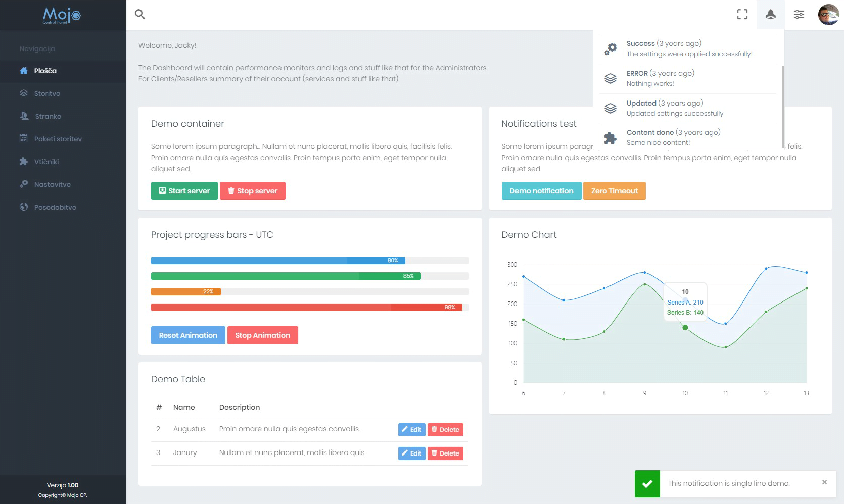The width and height of the screenshot is (844, 504).
Task: Click the gear icon on Success notification
Action: [x=611, y=48]
